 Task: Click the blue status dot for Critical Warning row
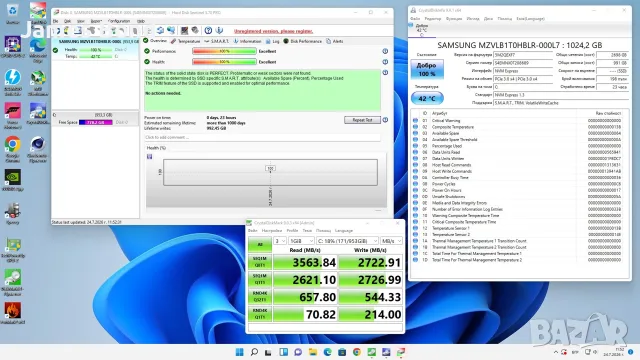tap(415, 120)
